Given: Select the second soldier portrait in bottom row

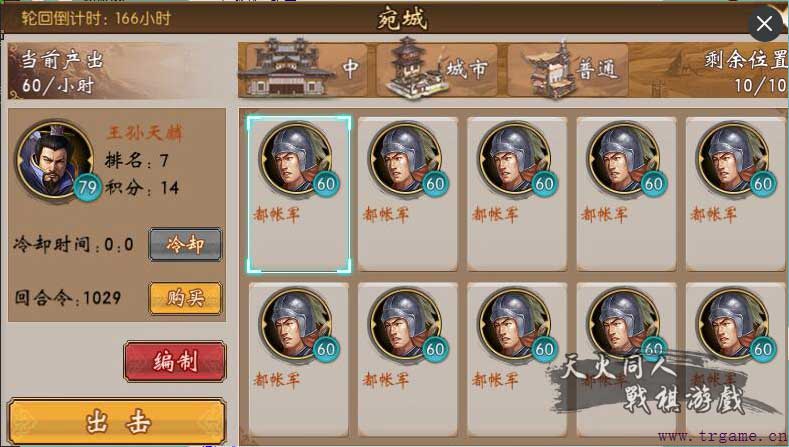Looking at the screenshot, I should tap(406, 324).
